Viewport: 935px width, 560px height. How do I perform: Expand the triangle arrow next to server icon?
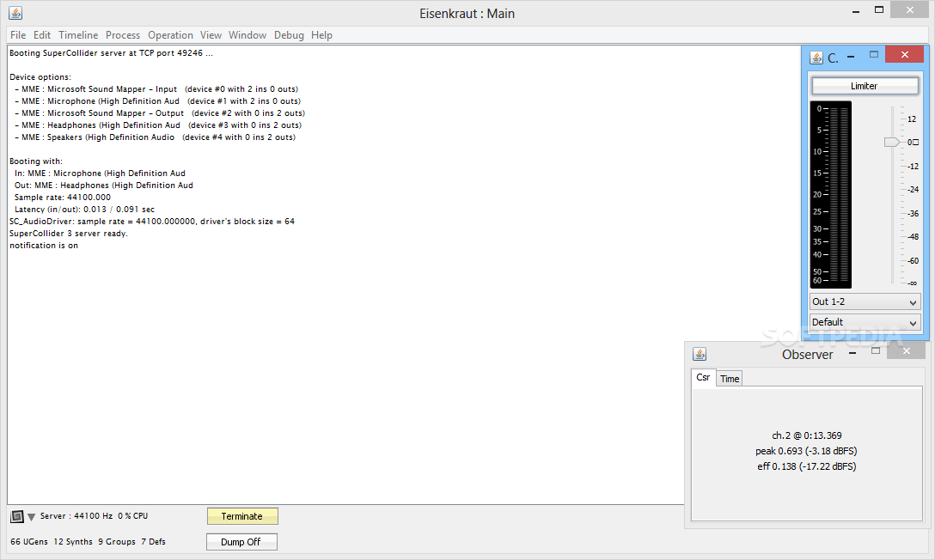click(x=31, y=517)
